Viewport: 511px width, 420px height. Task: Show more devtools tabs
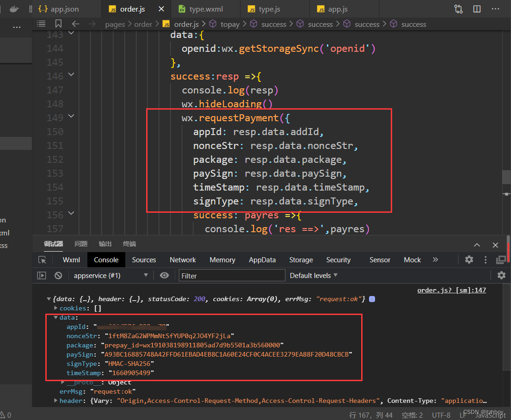pos(436,259)
